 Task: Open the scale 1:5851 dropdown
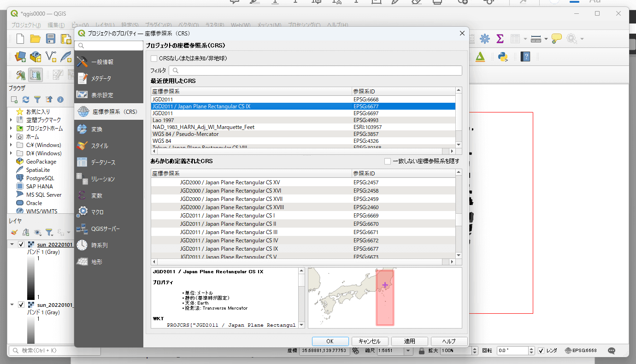408,351
